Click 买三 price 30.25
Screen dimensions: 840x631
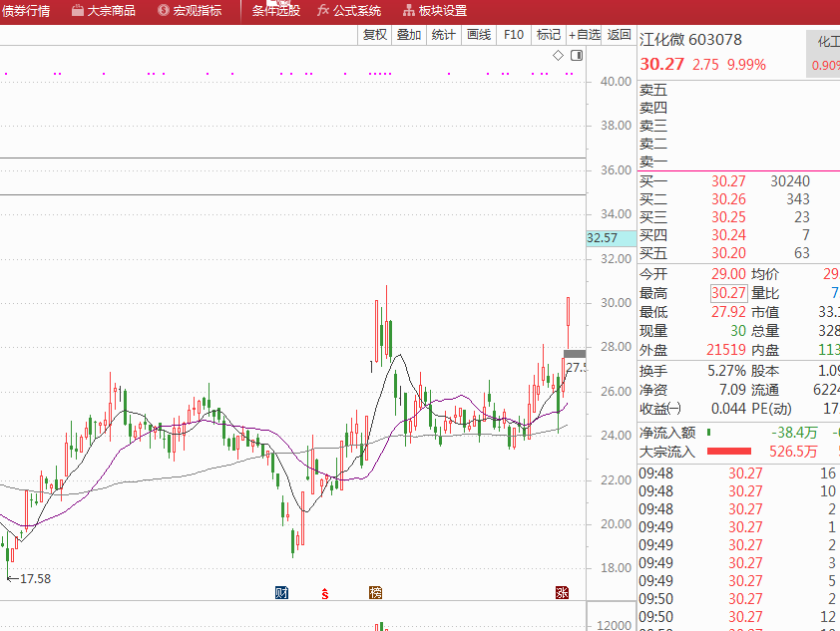[x=728, y=217]
